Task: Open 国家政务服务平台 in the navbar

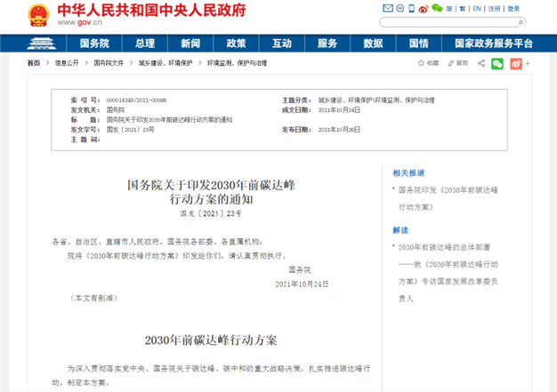Action: pos(494,44)
